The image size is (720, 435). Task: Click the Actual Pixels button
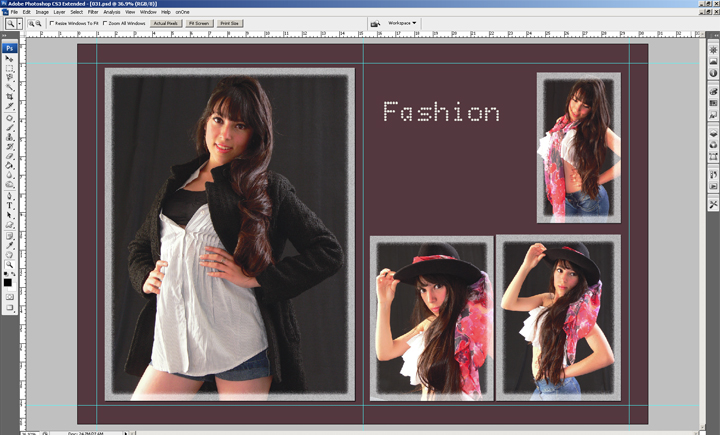coord(166,22)
